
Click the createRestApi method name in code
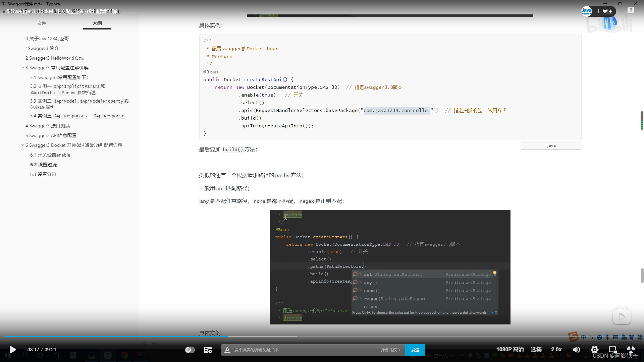[263, 79]
